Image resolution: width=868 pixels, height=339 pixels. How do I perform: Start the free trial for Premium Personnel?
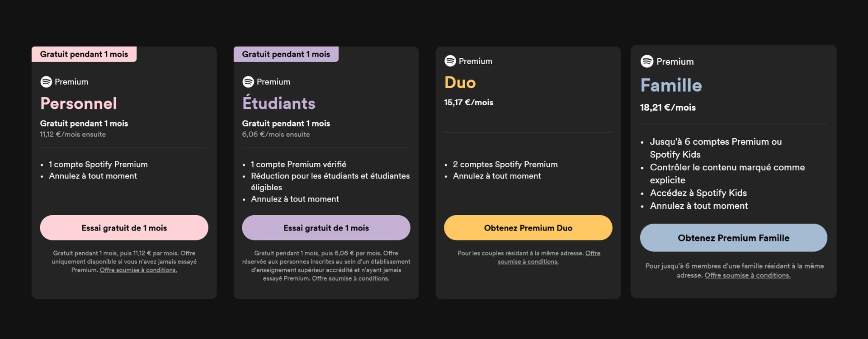124,228
